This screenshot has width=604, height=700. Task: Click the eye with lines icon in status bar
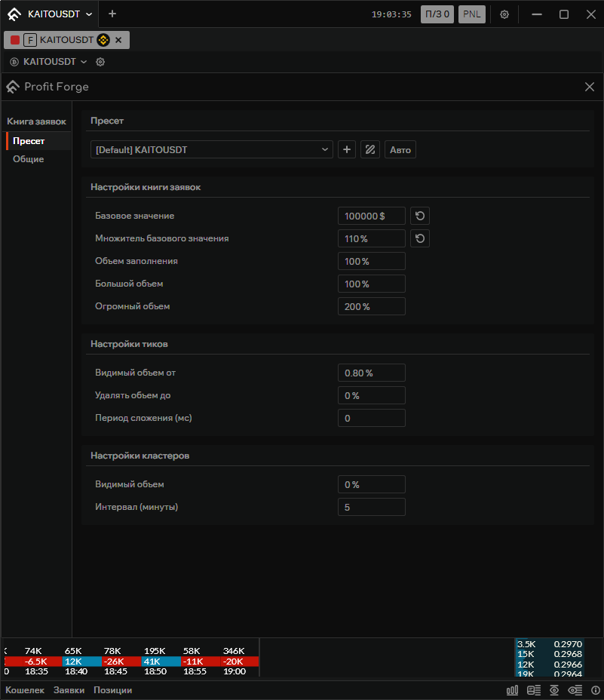(575, 691)
